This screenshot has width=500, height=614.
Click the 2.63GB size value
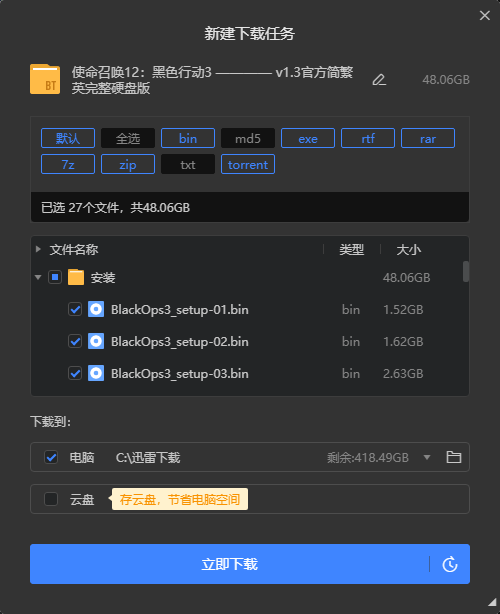[x=403, y=374]
